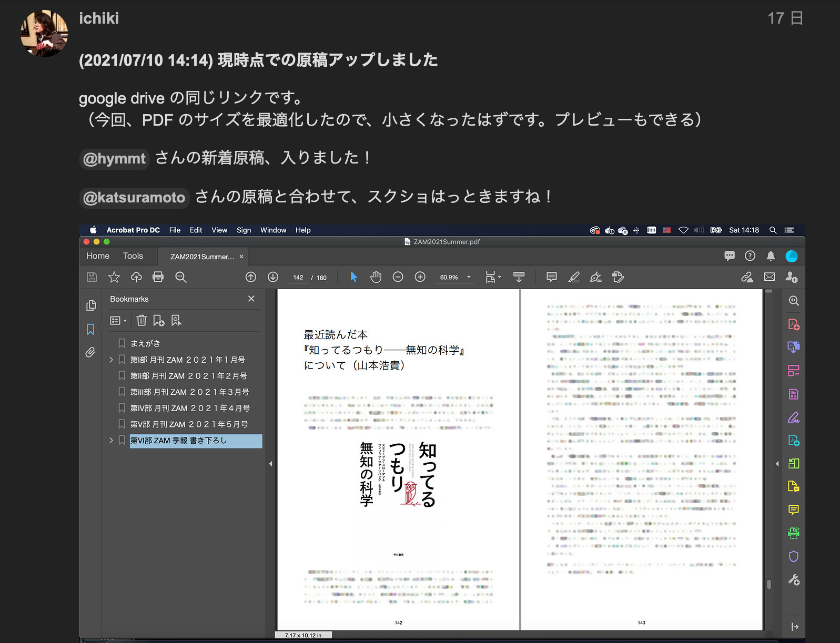Expand 第VI部 ZAM 季報 書き下ろし bookmark
Image resolution: width=840 pixels, height=643 pixels.
point(111,440)
